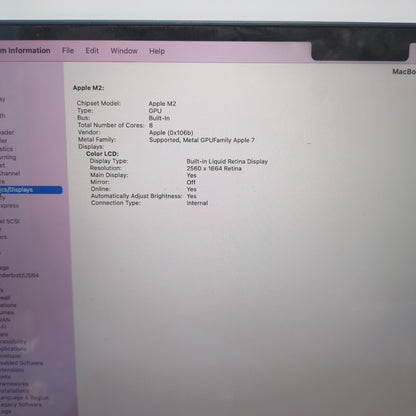Click the 'Main Display:' label
The image size is (416, 416).
(109, 175)
